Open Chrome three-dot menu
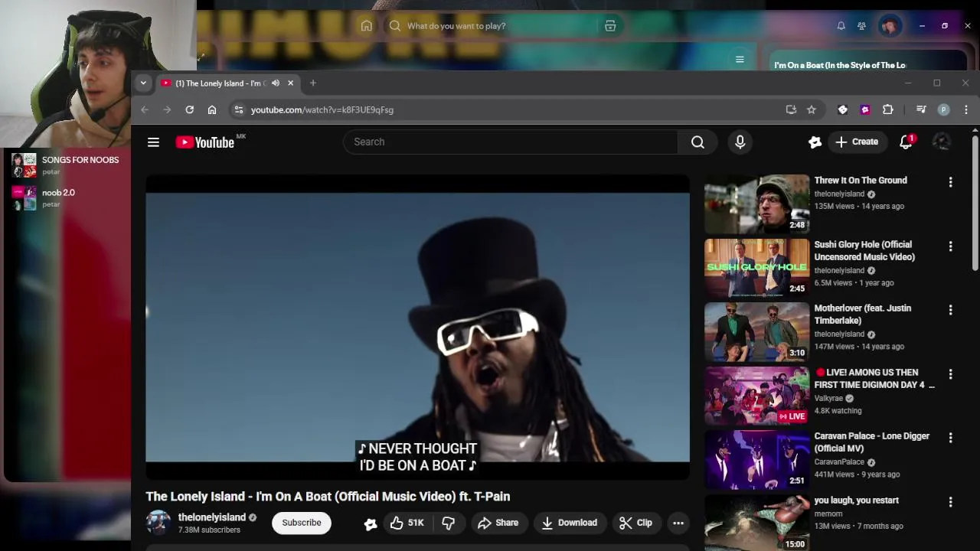This screenshot has height=551, width=980. (x=966, y=109)
